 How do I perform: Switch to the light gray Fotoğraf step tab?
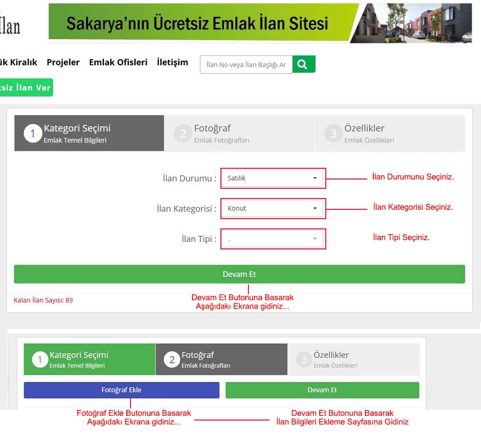(x=240, y=133)
